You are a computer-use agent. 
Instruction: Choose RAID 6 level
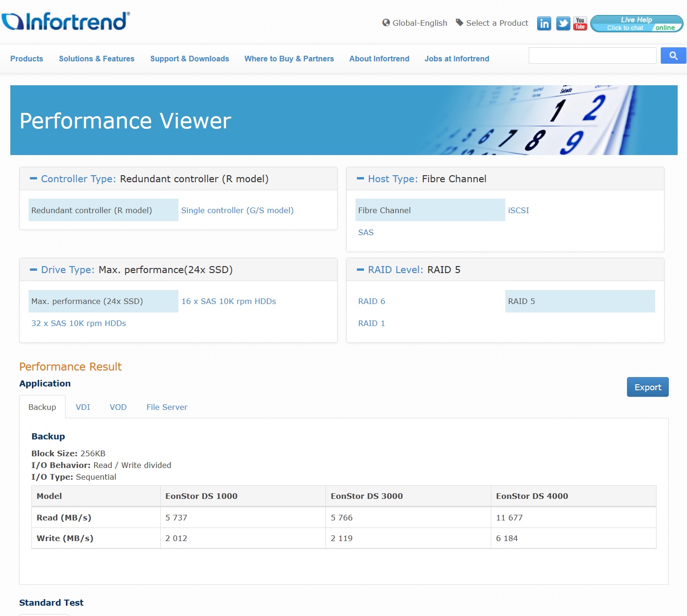[371, 301]
